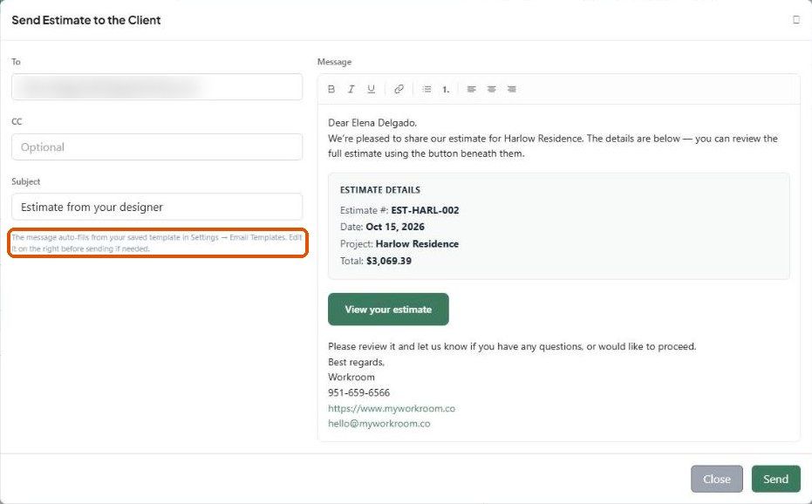Click the 'We're pleased to share' paragraph
This screenshot has width=812, height=504.
pyautogui.click(x=553, y=146)
